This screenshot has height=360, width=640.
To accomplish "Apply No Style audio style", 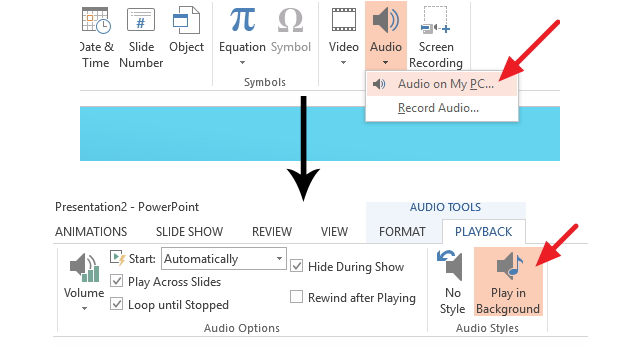I will tap(452, 282).
